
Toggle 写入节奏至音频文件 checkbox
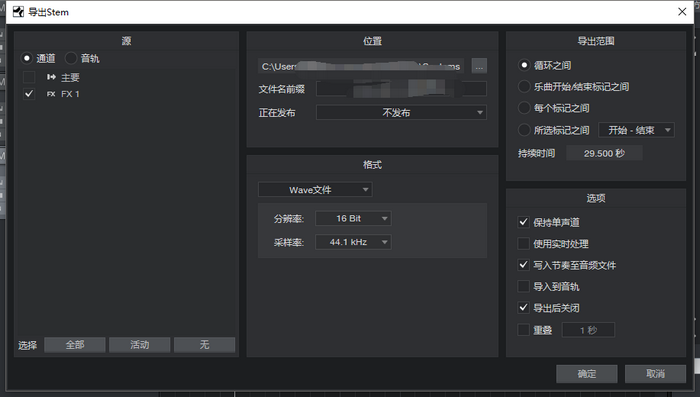(x=523, y=265)
